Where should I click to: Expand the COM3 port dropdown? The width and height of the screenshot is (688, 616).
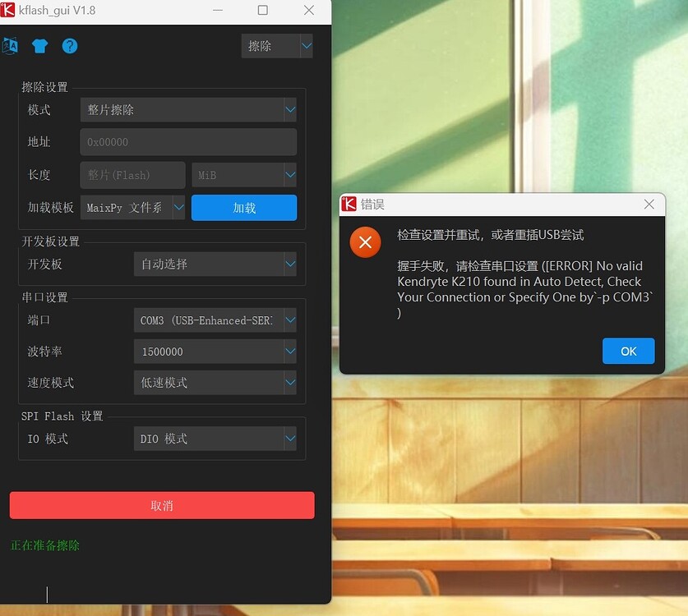[x=215, y=320]
